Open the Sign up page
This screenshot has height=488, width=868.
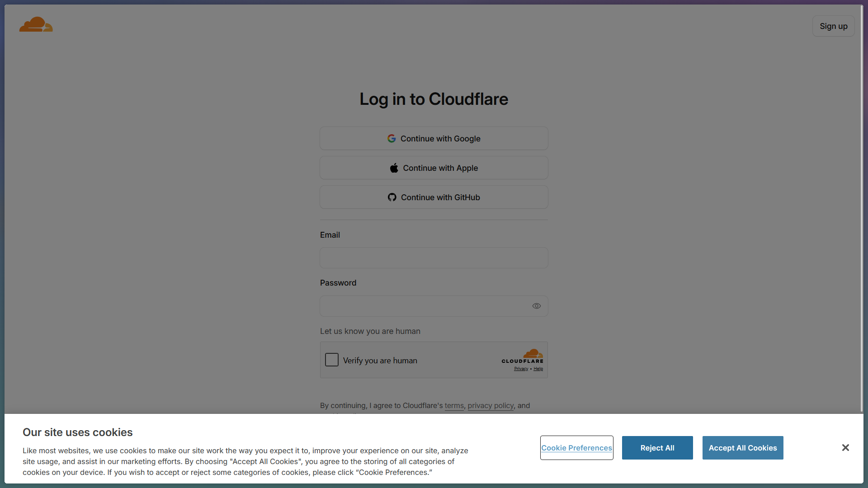click(x=834, y=26)
